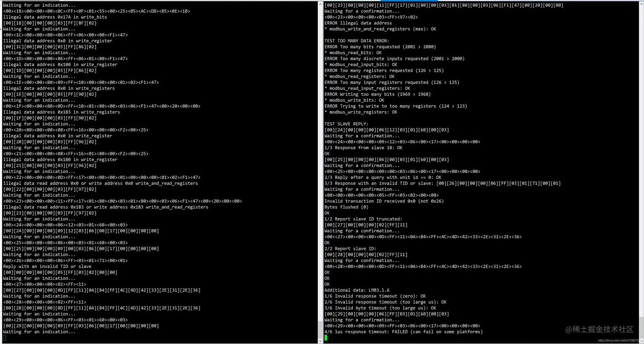Click the 'TEST TOO MANY DATA ERROR:' heading
Viewport: 644px width, 344px height.
coord(357,41)
